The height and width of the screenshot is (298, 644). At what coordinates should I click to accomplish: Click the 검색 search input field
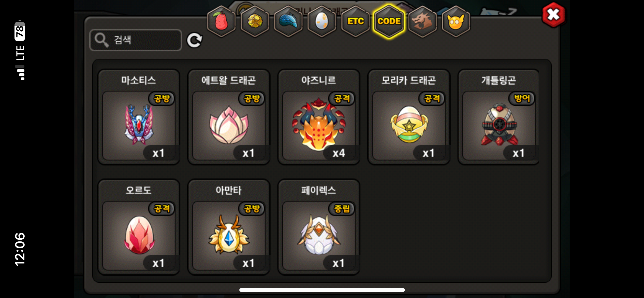coord(136,40)
